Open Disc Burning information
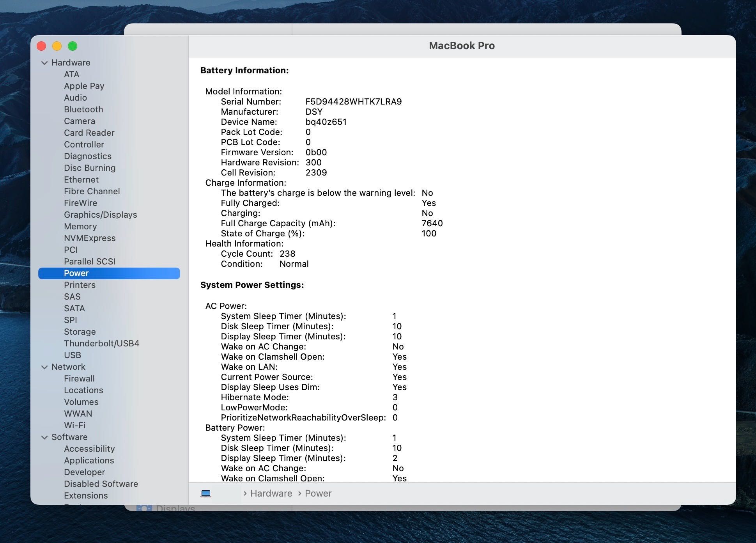The image size is (756, 543). tap(90, 168)
